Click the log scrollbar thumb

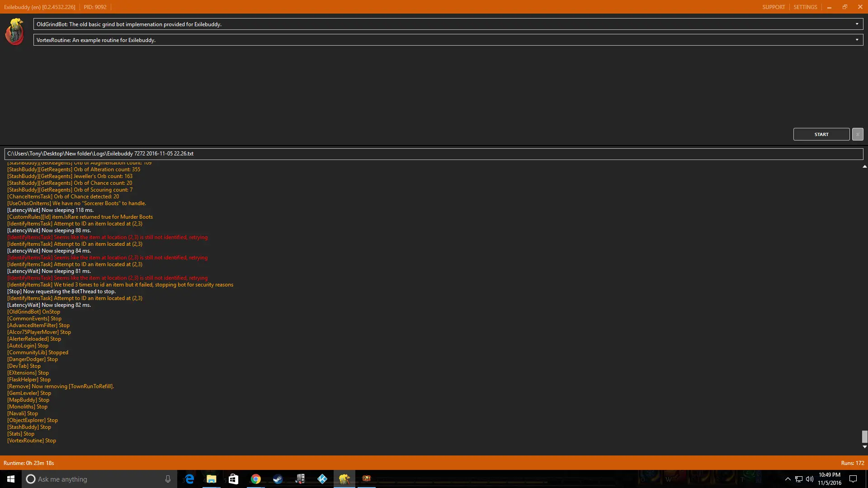864,436
